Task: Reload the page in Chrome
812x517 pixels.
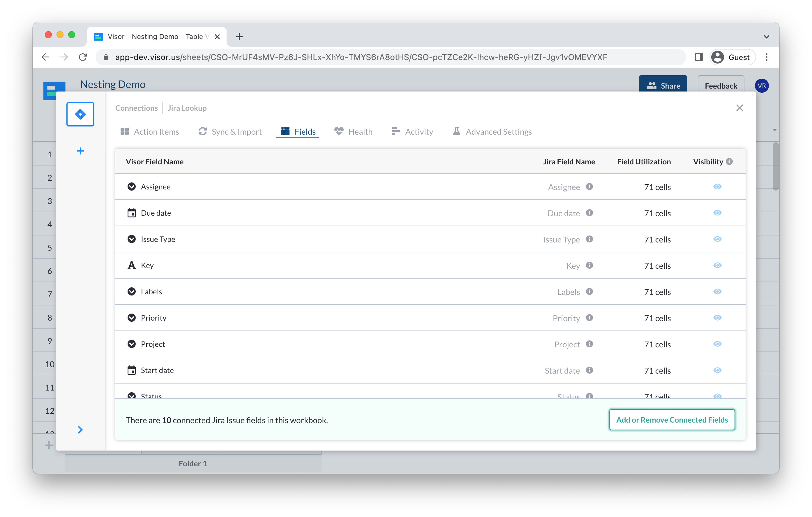Action: 83,57
